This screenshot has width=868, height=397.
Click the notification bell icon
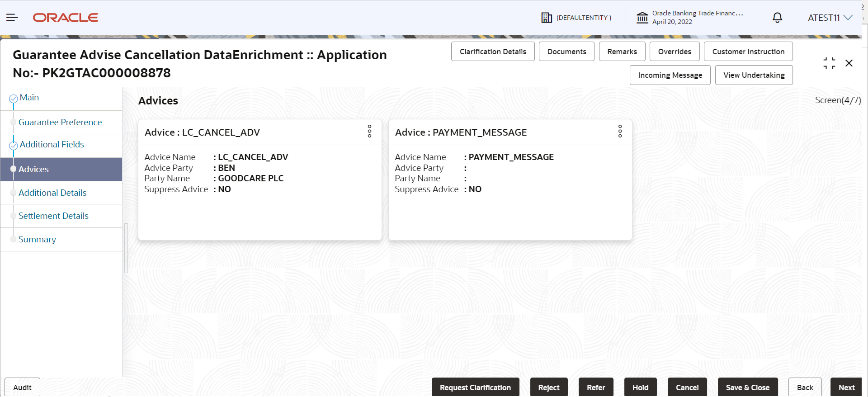[x=777, y=18]
